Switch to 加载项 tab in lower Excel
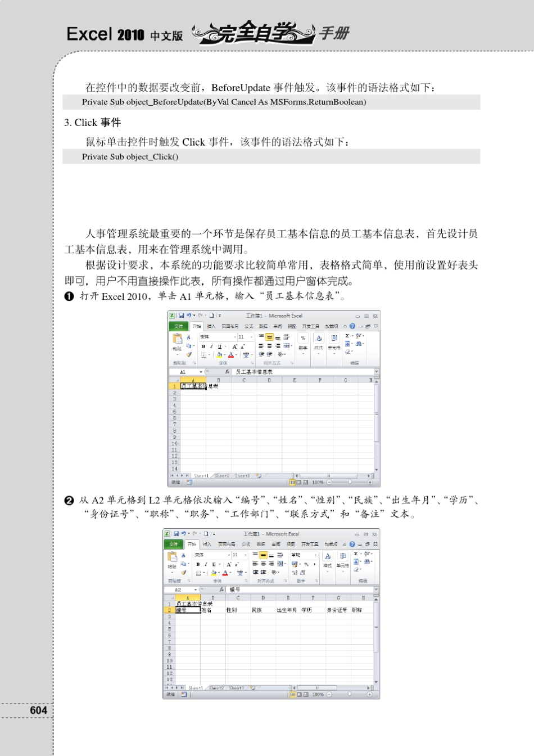This screenshot has height=756, width=534. pos(331,544)
